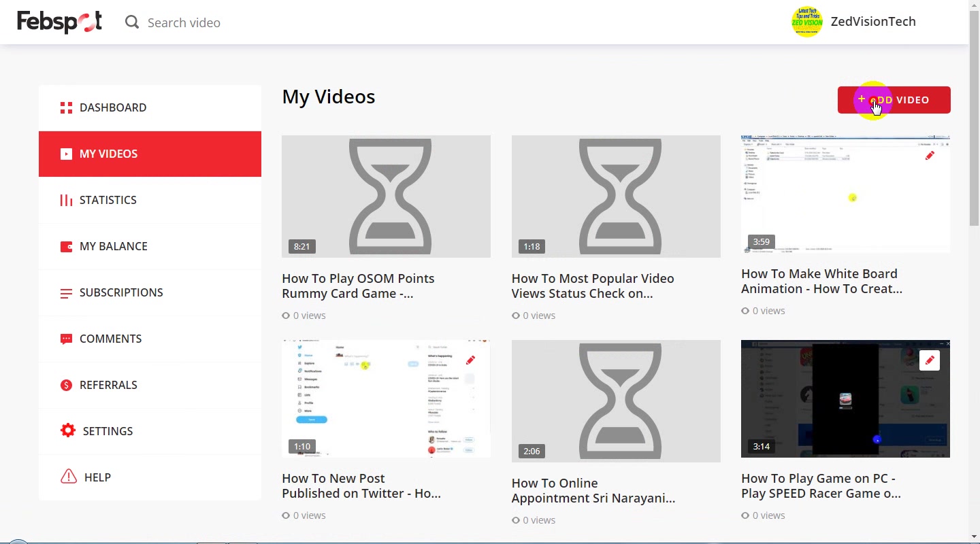
Task: Open the Online Appointment Sri Narayani video title
Action: 593,490
